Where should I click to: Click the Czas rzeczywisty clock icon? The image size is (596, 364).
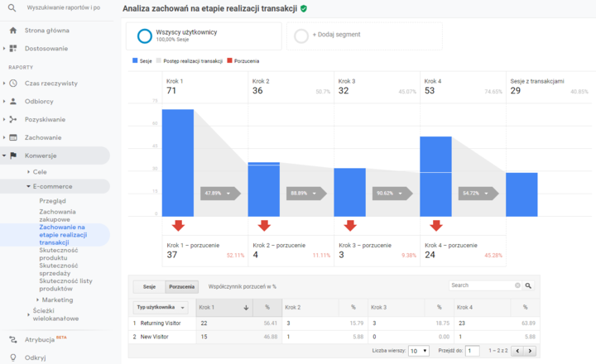coord(13,83)
